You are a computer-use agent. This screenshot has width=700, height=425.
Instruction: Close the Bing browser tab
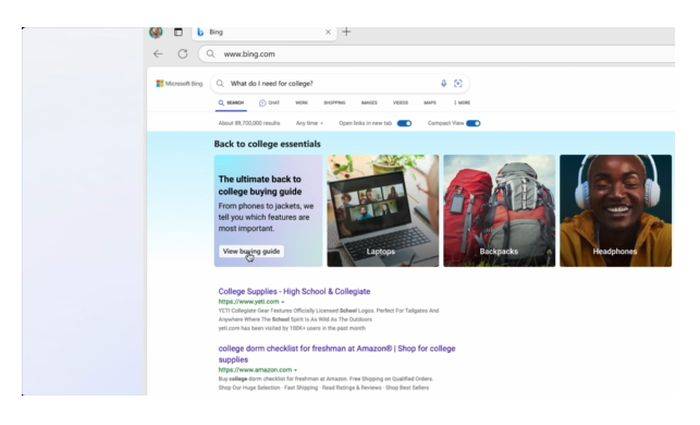coord(328,32)
